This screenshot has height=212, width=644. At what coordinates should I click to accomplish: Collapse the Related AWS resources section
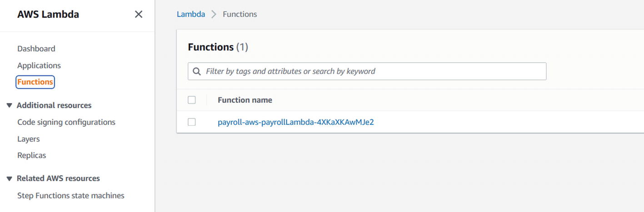coord(9,178)
